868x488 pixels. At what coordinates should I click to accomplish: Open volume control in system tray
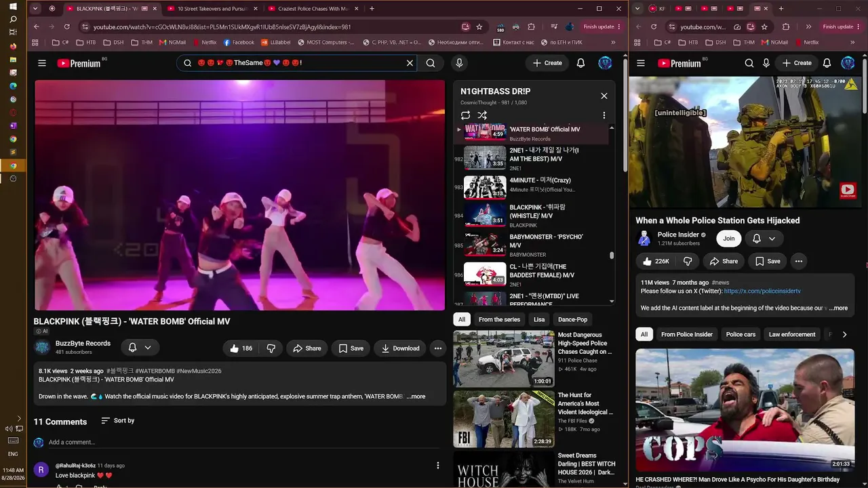(9, 429)
